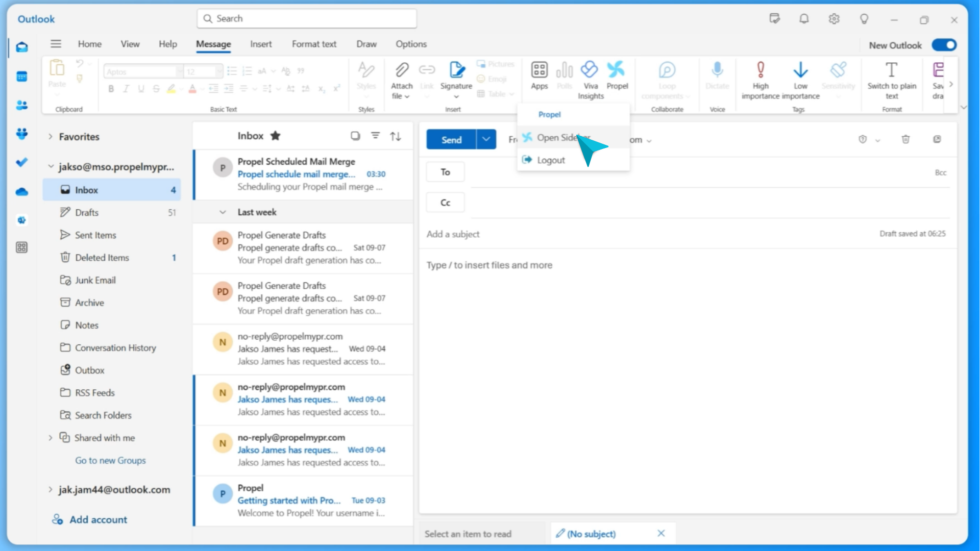Screen dimensions: 980x551
Task: Click the message body area
Action: 688,383
